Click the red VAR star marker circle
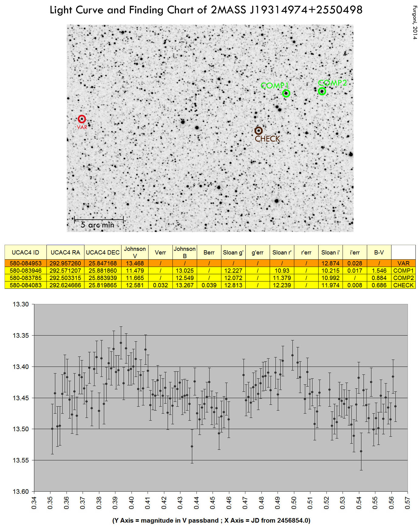 coord(82,119)
